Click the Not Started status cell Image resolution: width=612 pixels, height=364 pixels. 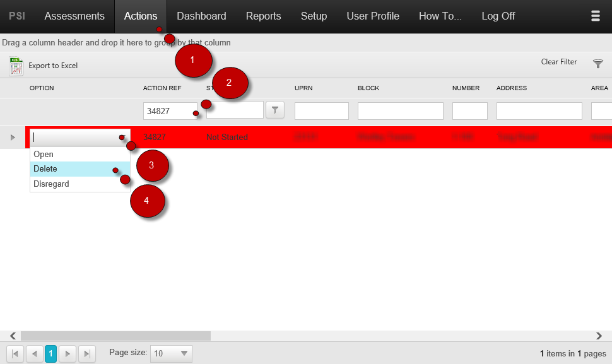227,138
